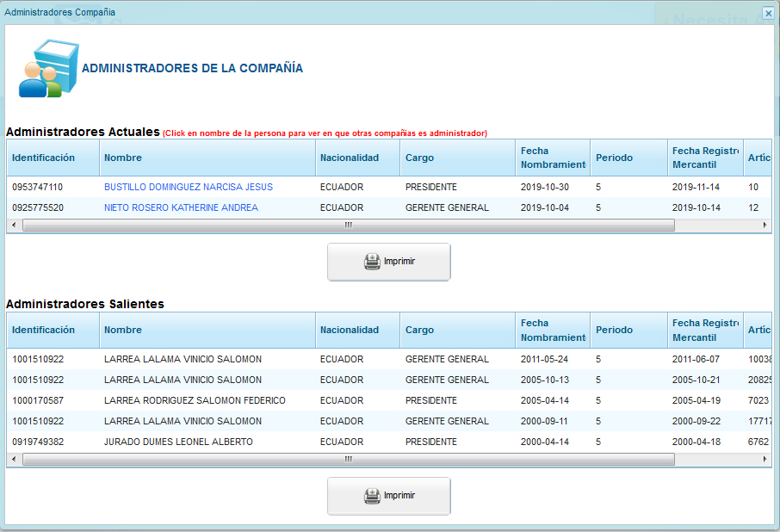Sort outgoing administrators by Fecha Nombramiento
The image size is (780, 532).
[552, 330]
